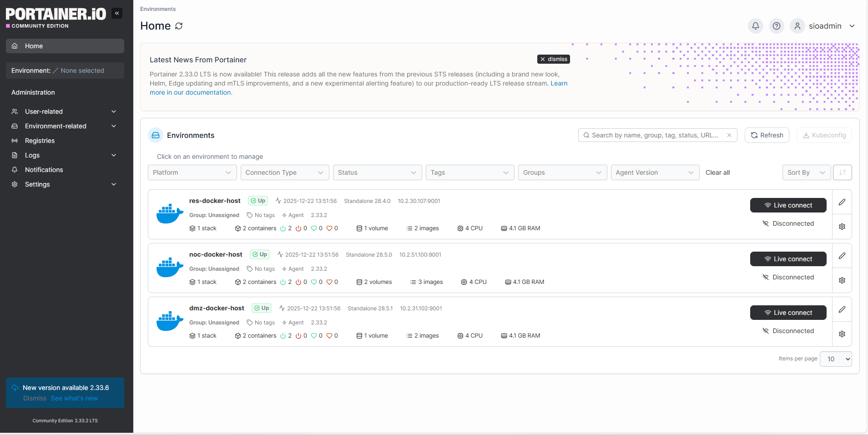Open the "See what's new" link
The height and width of the screenshot is (435, 868).
tap(74, 398)
